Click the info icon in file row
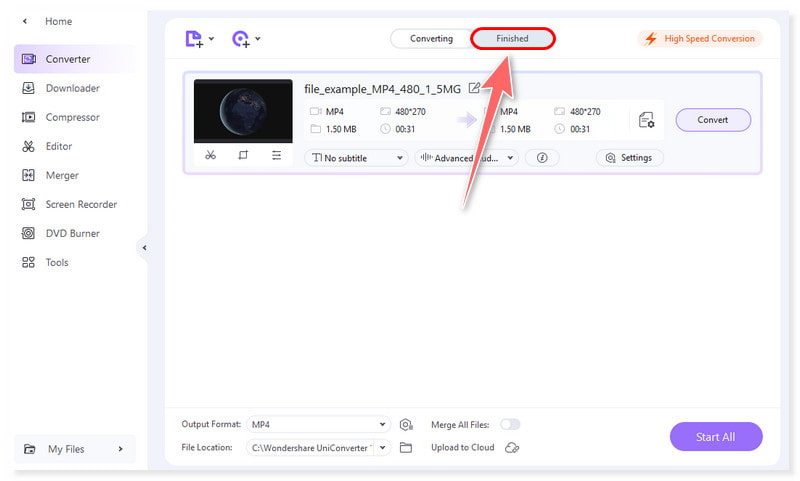Screen dimensions: 800x481 pos(542,158)
